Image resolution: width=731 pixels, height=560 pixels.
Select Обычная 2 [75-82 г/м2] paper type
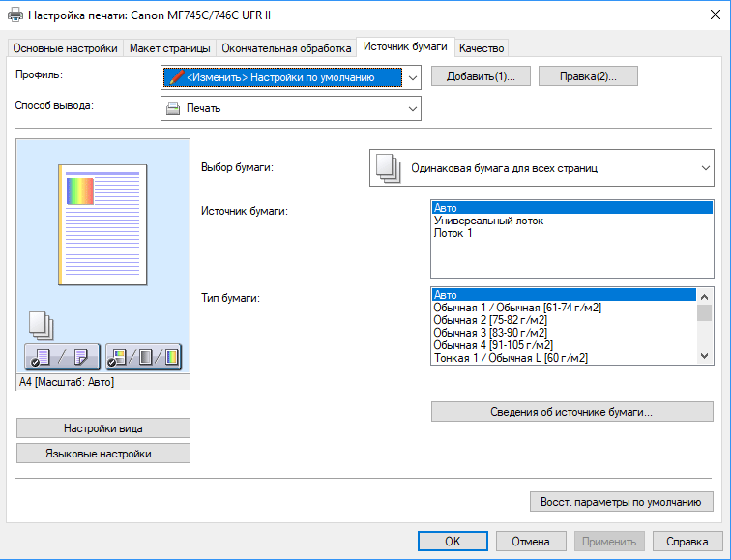[x=564, y=320]
